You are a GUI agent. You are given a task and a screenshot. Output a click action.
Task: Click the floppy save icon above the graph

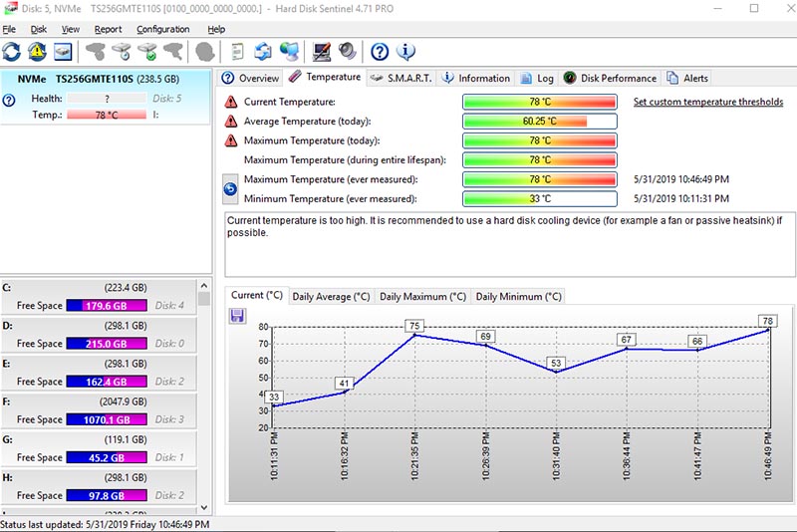point(237,316)
